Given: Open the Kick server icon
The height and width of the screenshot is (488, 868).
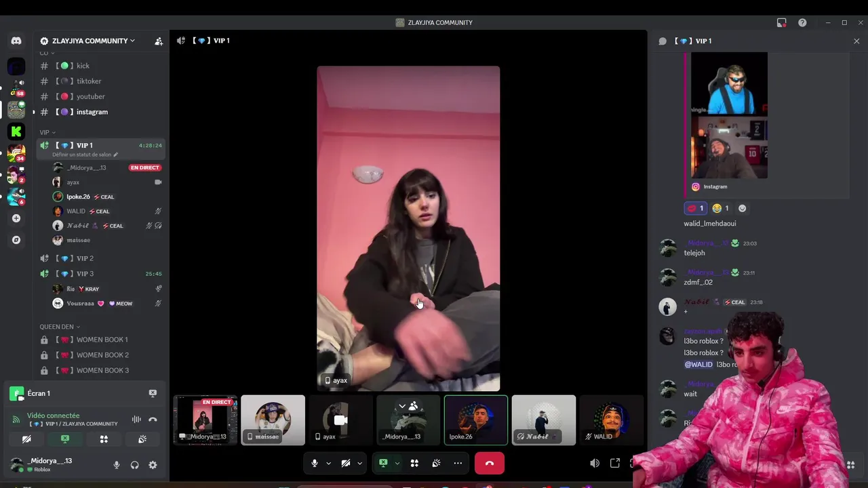Looking at the screenshot, I should [x=16, y=131].
